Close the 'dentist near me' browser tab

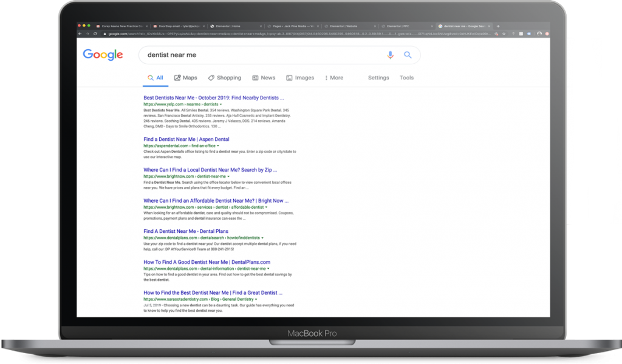click(489, 26)
